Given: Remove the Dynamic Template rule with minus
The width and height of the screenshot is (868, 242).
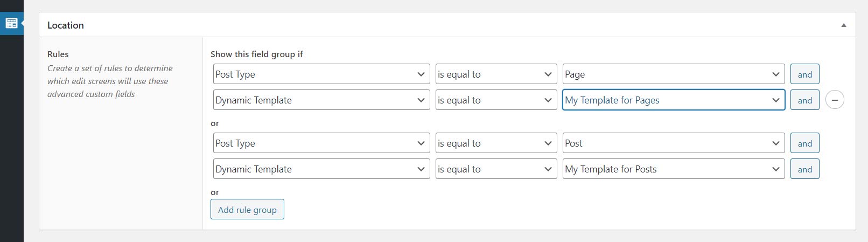Looking at the screenshot, I should [x=835, y=100].
